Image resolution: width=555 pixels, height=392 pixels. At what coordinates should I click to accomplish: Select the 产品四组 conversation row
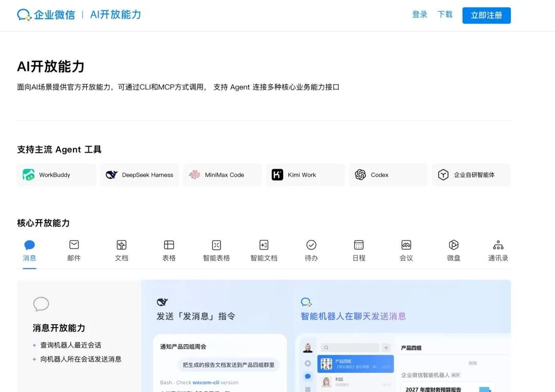pyautogui.click(x=356, y=364)
